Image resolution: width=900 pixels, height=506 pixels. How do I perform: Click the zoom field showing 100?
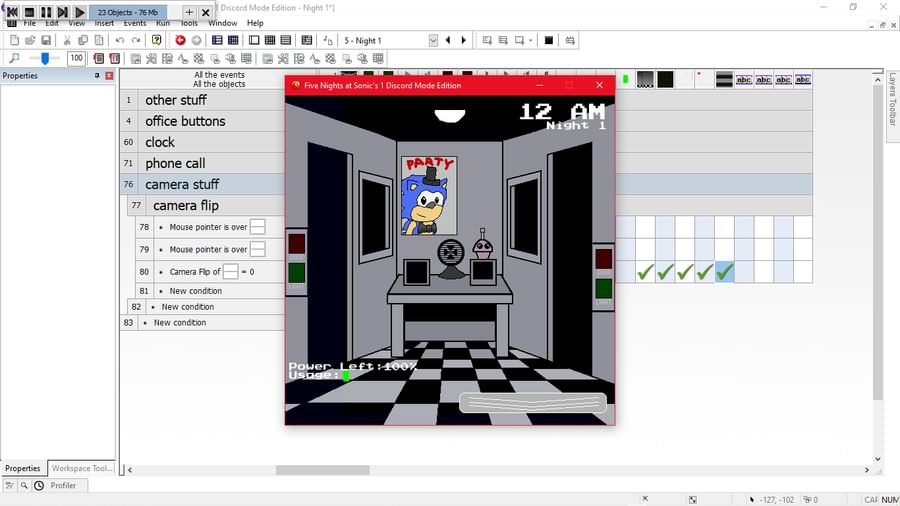pyautogui.click(x=76, y=58)
